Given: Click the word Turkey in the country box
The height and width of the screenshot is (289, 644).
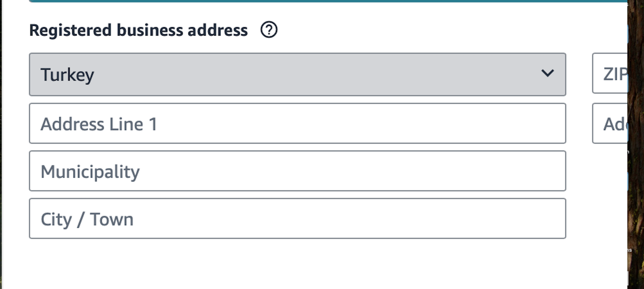Looking at the screenshot, I should [67, 75].
